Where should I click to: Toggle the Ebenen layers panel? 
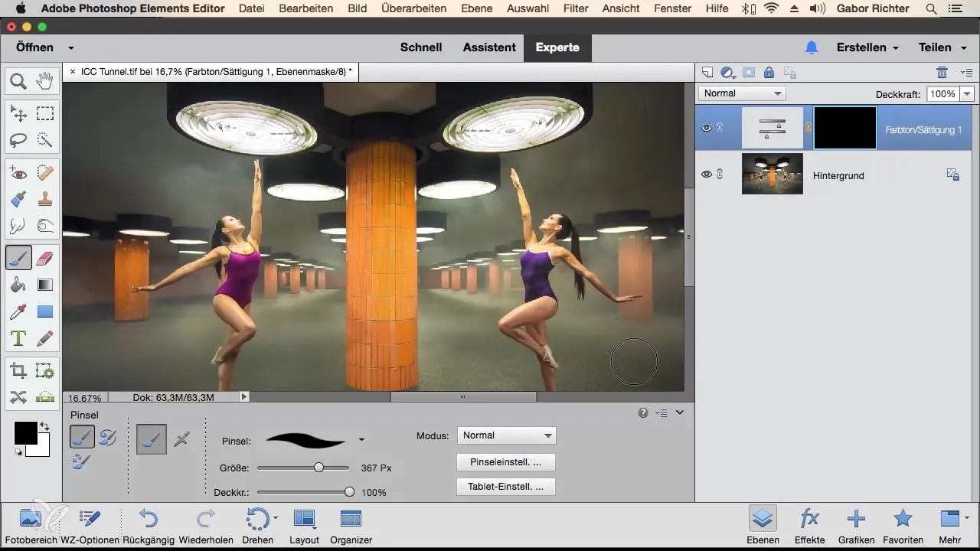coord(762,520)
